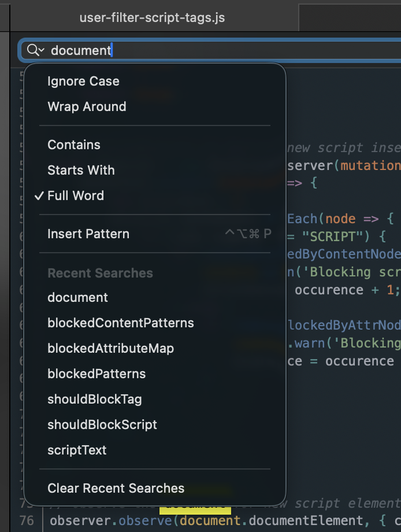The height and width of the screenshot is (532, 401).
Task: Open the Insert Pattern menu item
Action: tap(88, 234)
